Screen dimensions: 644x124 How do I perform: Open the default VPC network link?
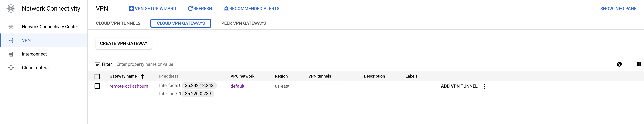237,86
